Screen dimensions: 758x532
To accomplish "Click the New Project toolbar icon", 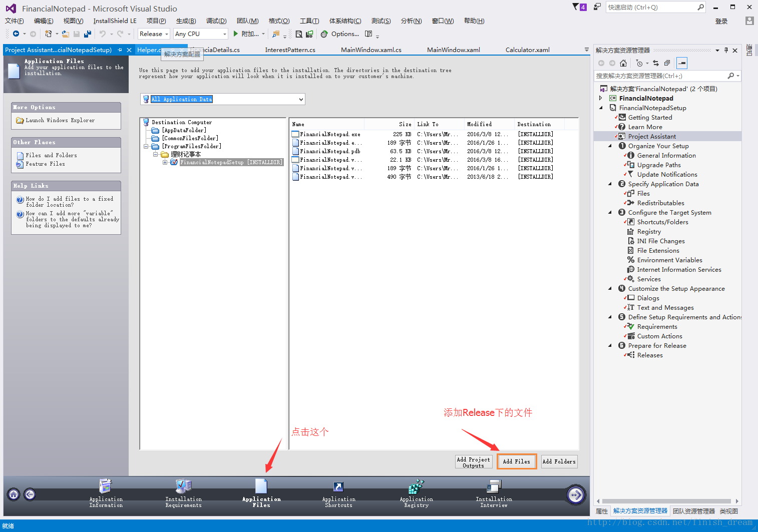I will point(48,34).
